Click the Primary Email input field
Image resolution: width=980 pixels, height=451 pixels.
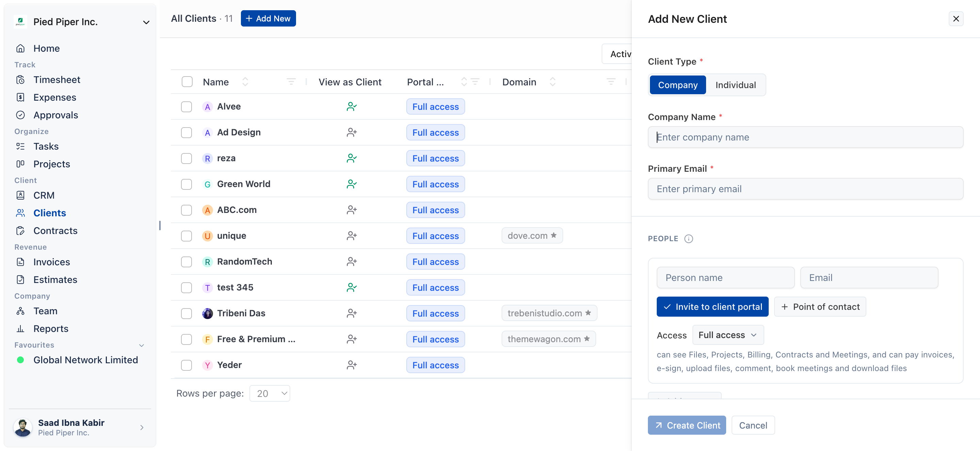[805, 189]
